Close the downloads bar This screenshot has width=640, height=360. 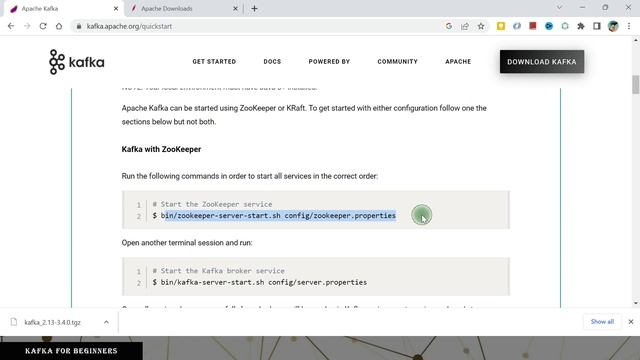point(631,322)
